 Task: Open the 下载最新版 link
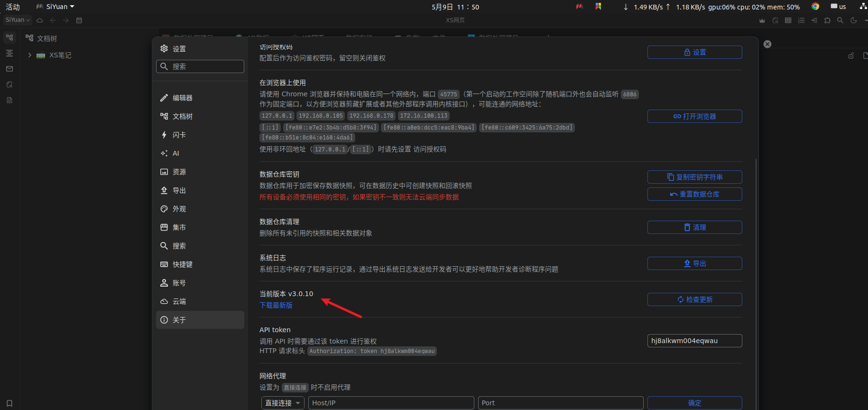pyautogui.click(x=276, y=305)
